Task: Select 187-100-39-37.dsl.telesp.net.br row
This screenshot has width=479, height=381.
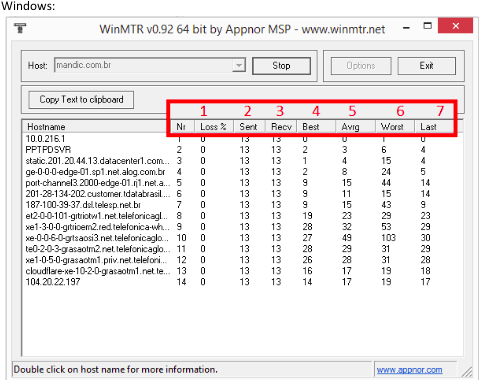Action: [x=242, y=205]
